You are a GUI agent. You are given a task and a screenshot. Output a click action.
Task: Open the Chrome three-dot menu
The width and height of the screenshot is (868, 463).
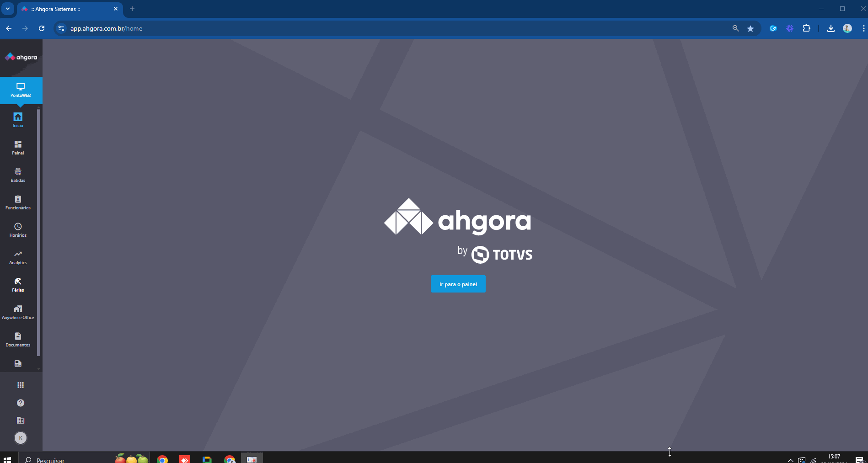(x=863, y=28)
